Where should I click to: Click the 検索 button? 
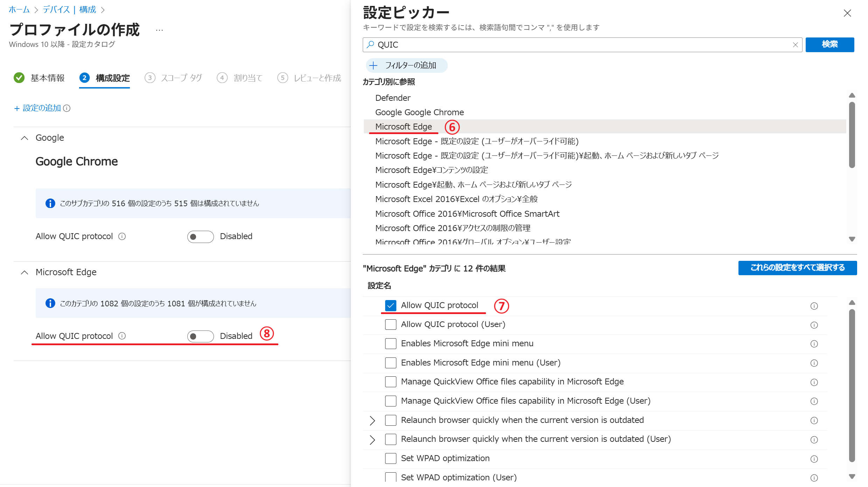pos(829,44)
